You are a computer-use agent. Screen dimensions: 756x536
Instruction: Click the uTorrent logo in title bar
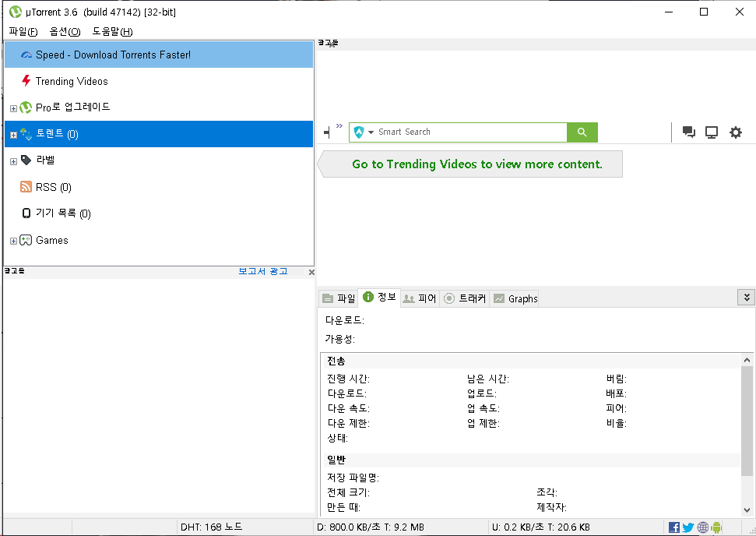[x=16, y=12]
